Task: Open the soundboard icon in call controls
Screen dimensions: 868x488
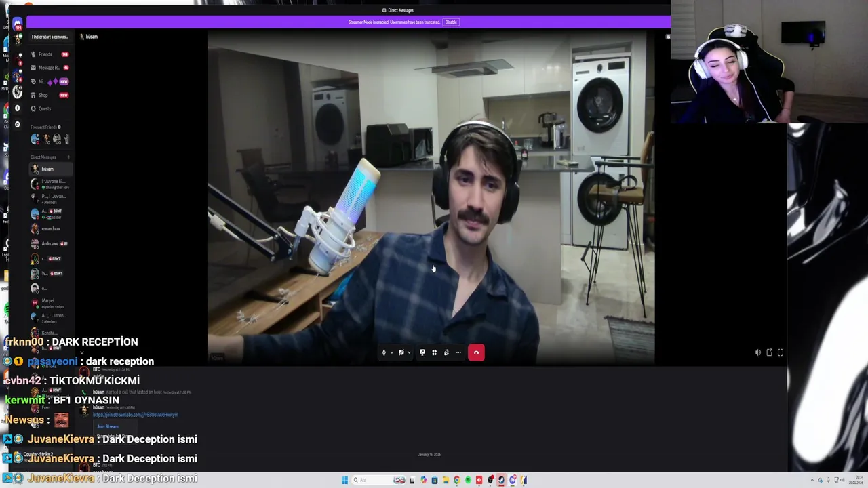Action: tap(446, 352)
